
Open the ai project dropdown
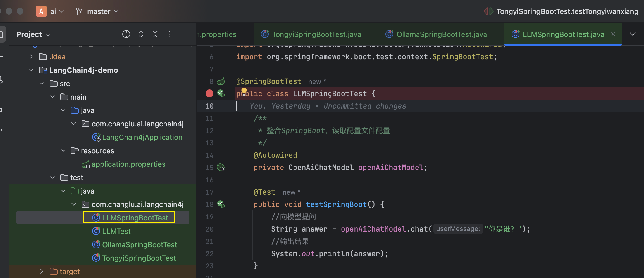pyautogui.click(x=50, y=11)
